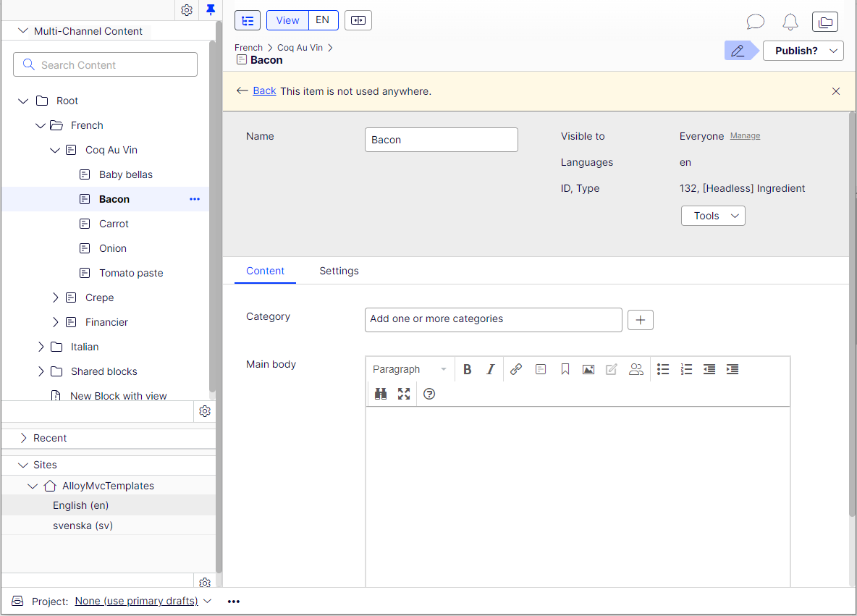Open Project 'None (use primary drafts)' selector
Image resolution: width=857 pixels, height=616 pixels.
[x=143, y=601]
